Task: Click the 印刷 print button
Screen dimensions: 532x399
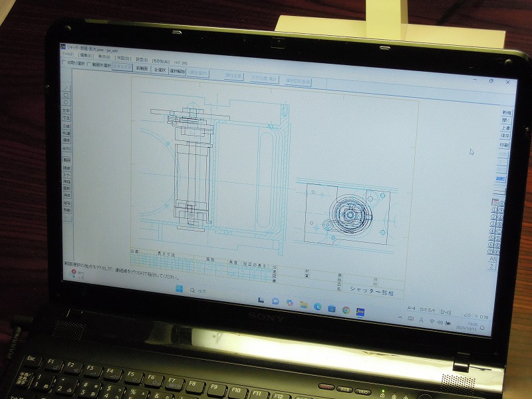Action: click(505, 145)
